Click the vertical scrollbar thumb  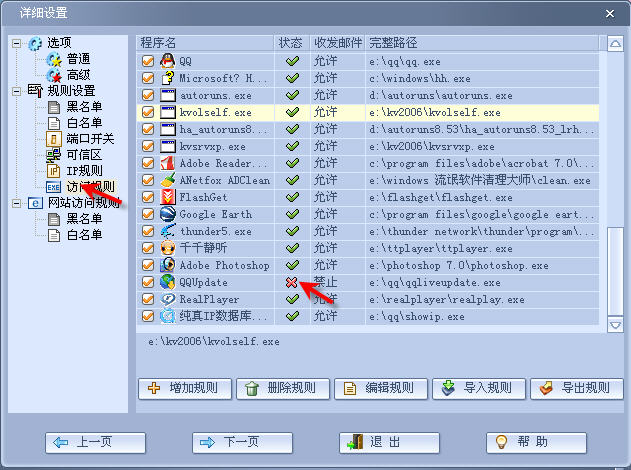pos(615,271)
